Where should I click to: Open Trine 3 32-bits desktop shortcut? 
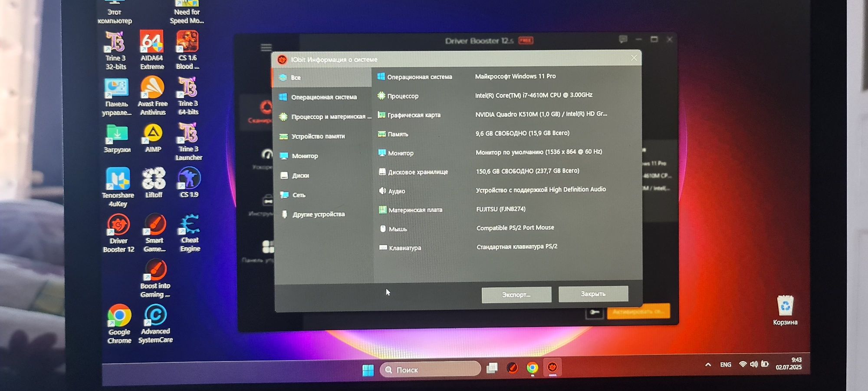[x=116, y=51]
